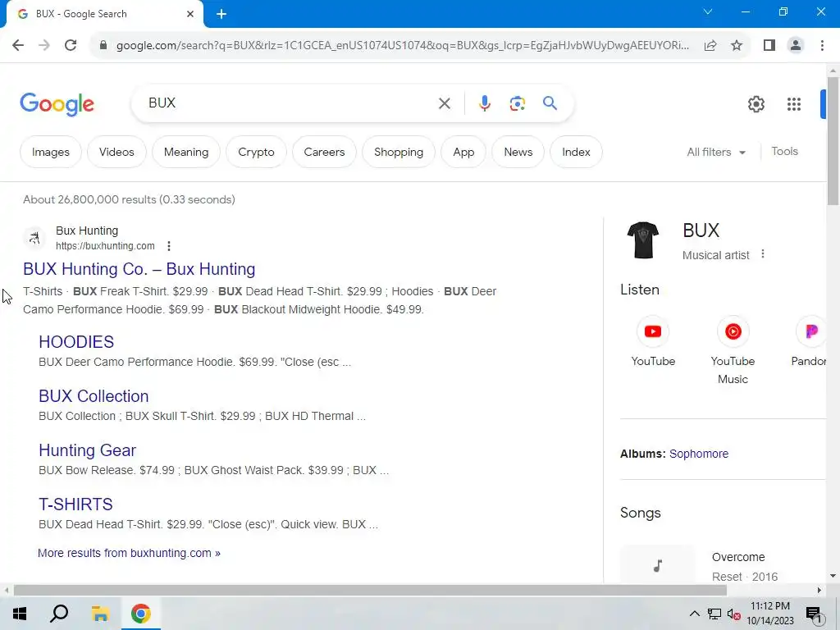Open File Explorer from taskbar

click(100, 614)
